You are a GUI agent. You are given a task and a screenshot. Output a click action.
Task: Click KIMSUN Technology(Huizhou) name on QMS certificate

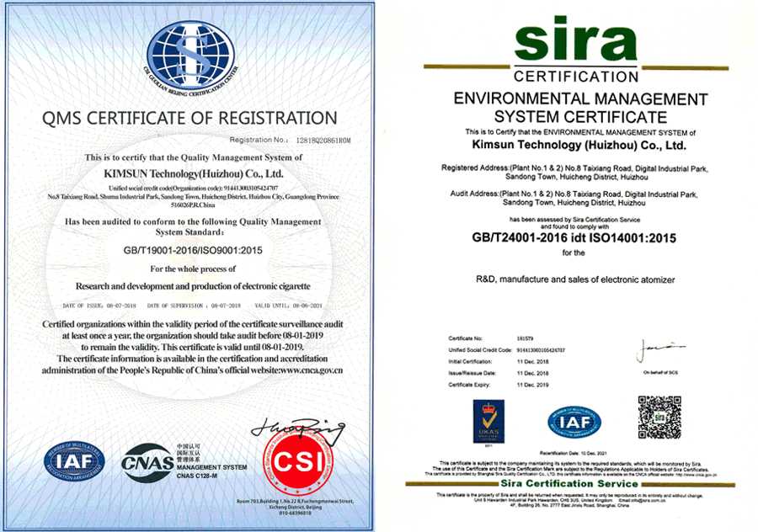click(194, 174)
